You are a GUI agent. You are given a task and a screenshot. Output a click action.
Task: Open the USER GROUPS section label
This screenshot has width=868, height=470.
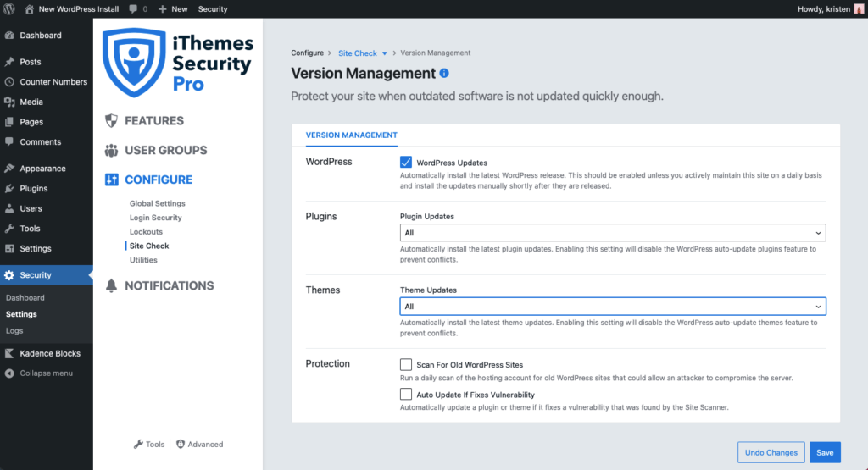click(x=165, y=151)
